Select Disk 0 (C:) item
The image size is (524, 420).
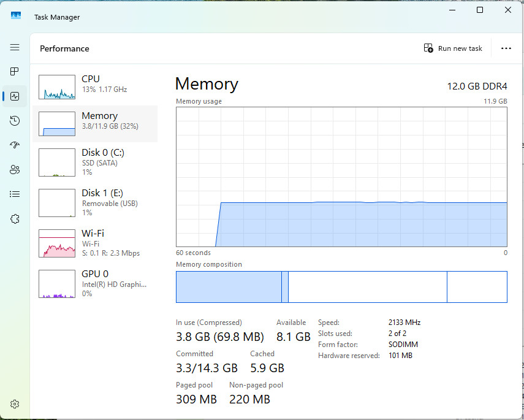click(95, 162)
